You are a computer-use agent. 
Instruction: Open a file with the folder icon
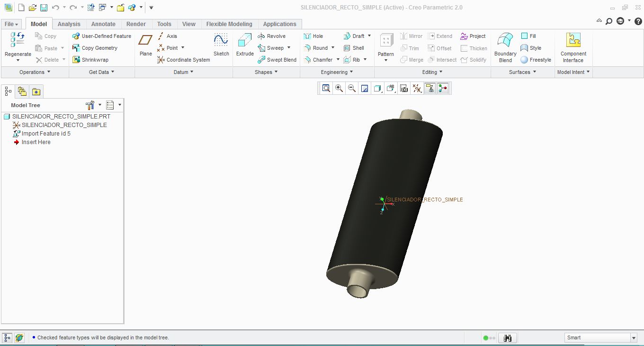pos(32,8)
